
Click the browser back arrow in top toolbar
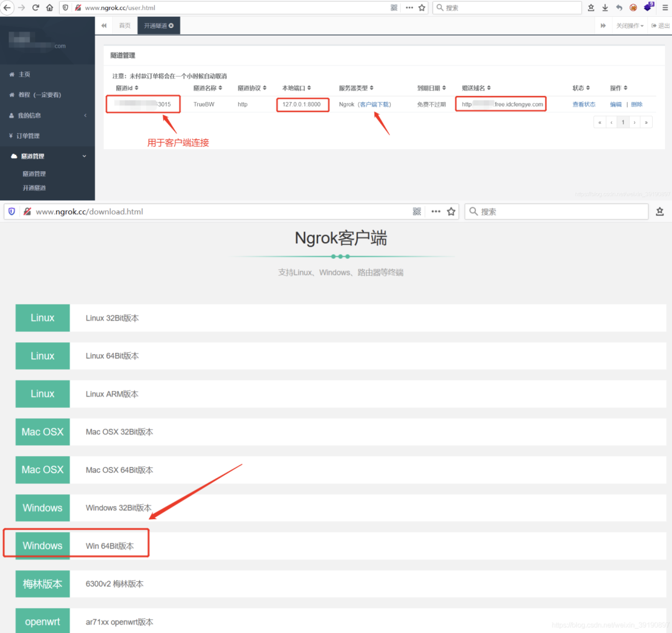(7, 7)
